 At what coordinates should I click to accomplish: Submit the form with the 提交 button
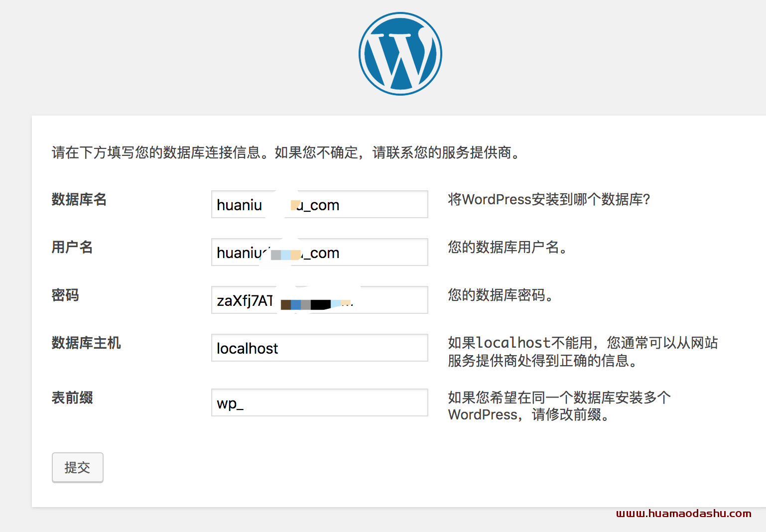pyautogui.click(x=78, y=467)
